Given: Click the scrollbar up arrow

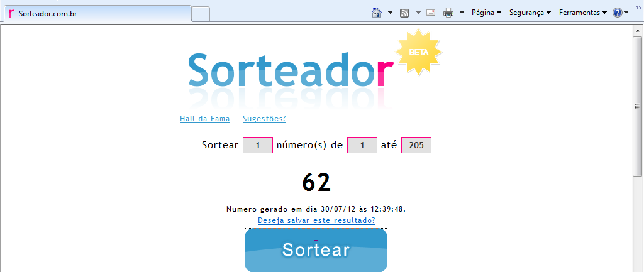Looking at the screenshot, I should pyautogui.click(x=637, y=30).
